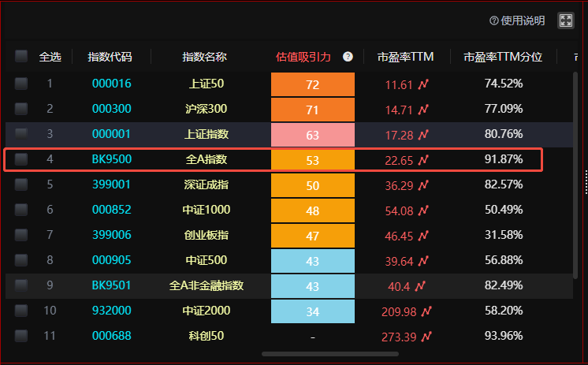Click trend chart icon for 科创50

tap(426, 337)
